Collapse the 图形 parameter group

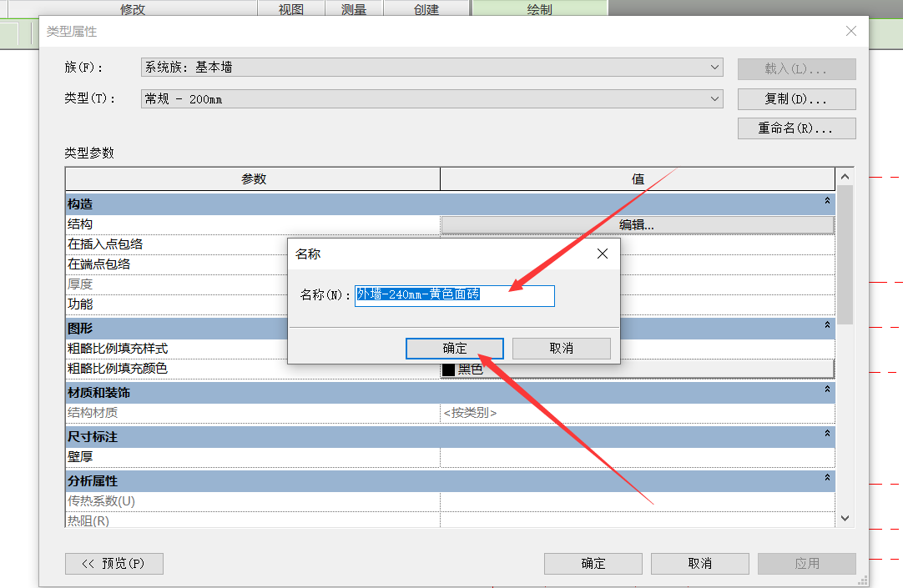(827, 326)
